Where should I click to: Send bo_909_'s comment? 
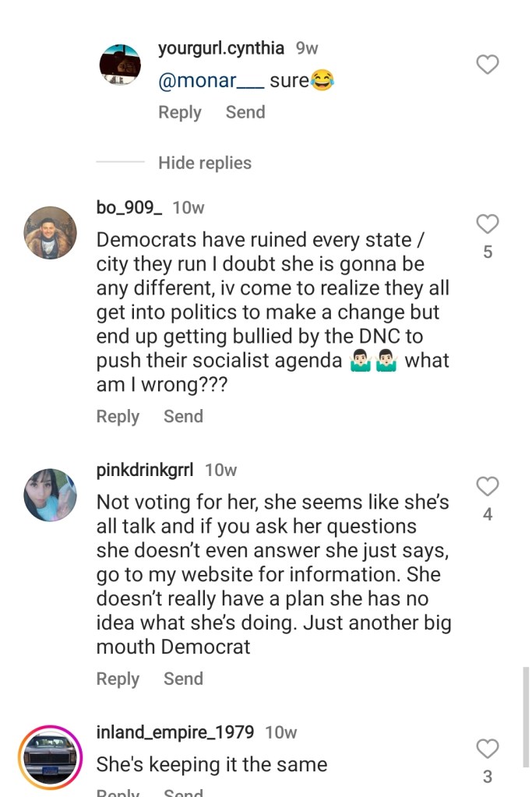click(183, 417)
